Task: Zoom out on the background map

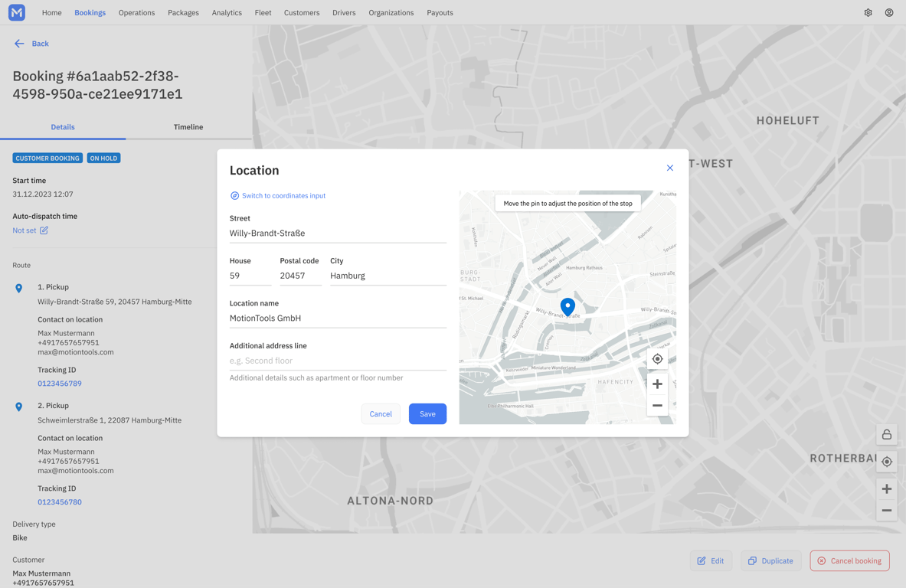Action: (x=886, y=511)
